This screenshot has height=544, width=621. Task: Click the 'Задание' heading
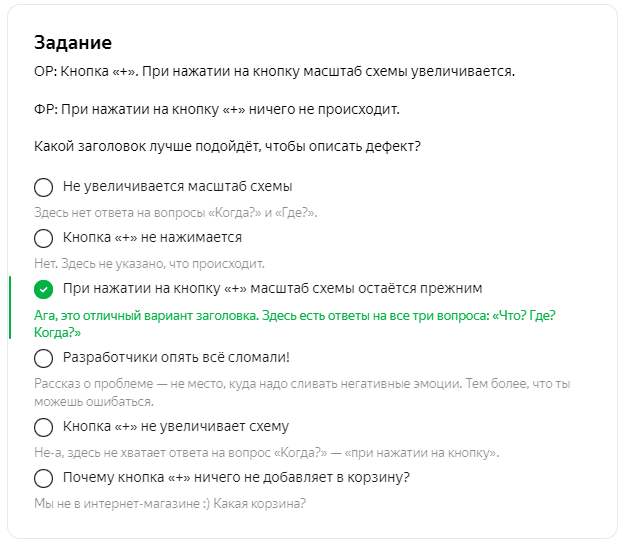click(73, 43)
